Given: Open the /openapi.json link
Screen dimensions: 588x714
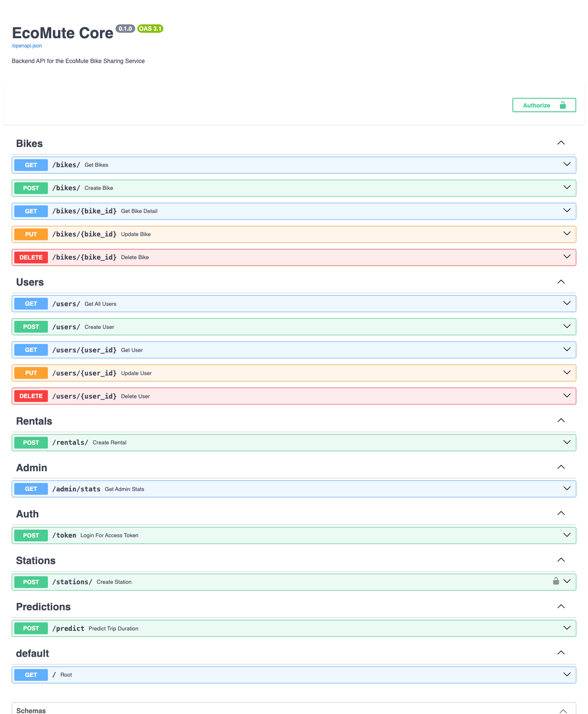Looking at the screenshot, I should 27,46.
